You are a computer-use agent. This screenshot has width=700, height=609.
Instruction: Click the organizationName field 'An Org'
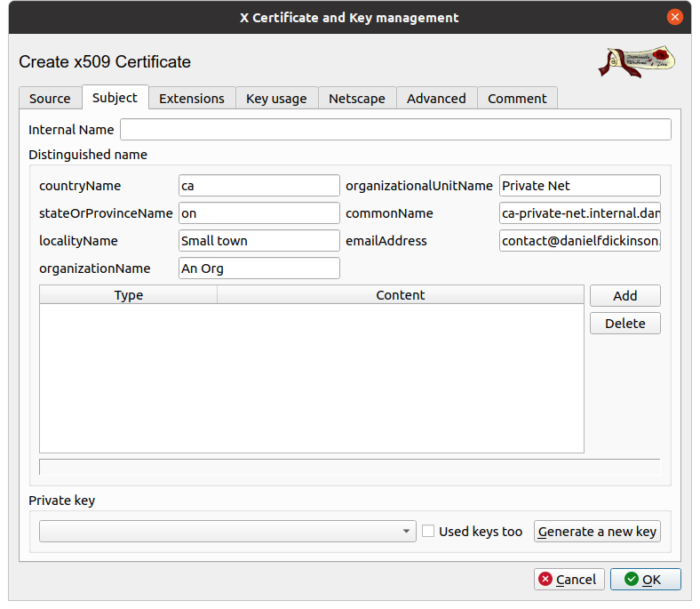tap(259, 268)
